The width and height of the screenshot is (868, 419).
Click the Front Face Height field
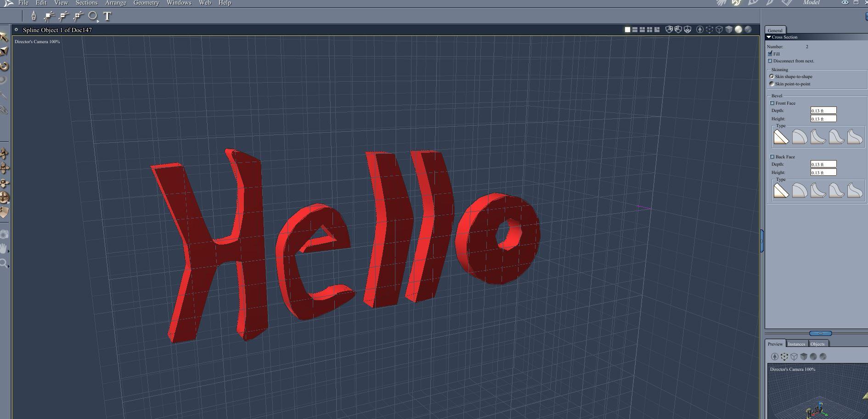[823, 118]
